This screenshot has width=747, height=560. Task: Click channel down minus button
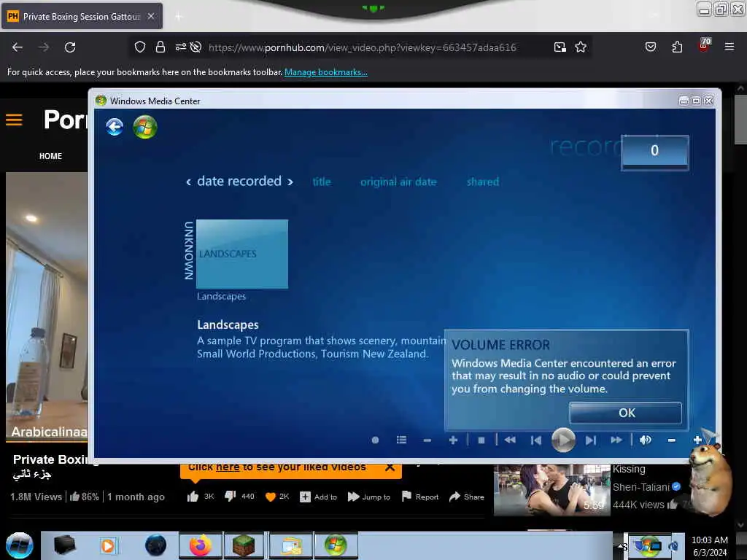[427, 440]
